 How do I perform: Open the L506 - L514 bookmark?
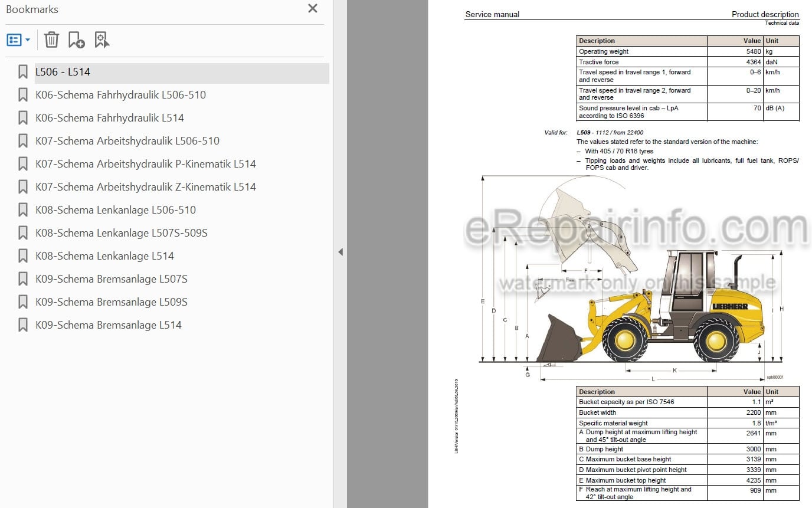point(63,72)
